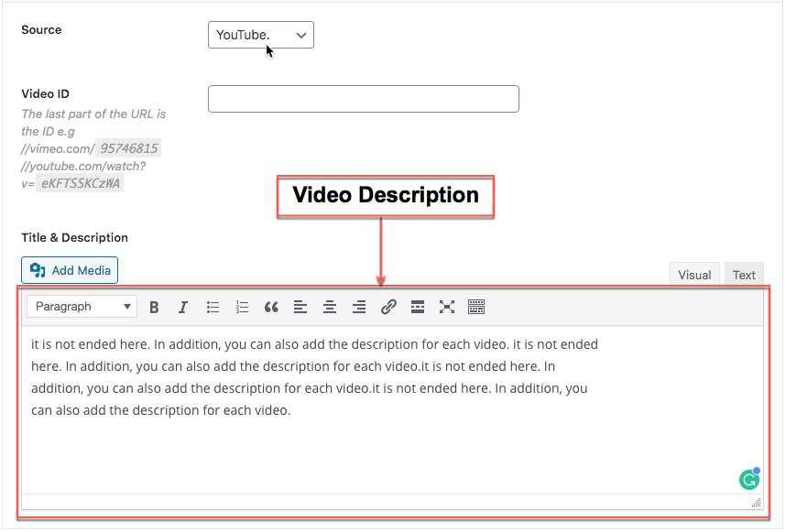The width and height of the screenshot is (786, 532).
Task: Insert Read More tag
Action: point(418,307)
